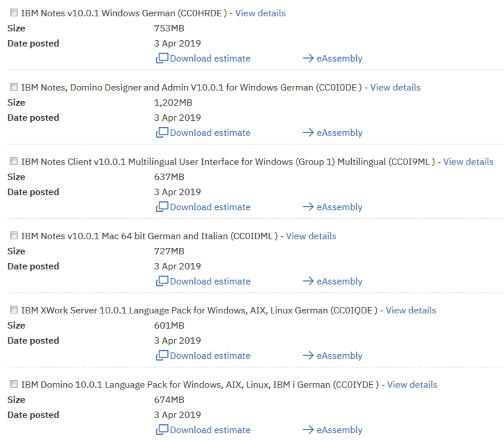Select the Notes Client Multilingual User Interface checkbox
The width and height of the screenshot is (504, 440).
tap(14, 161)
